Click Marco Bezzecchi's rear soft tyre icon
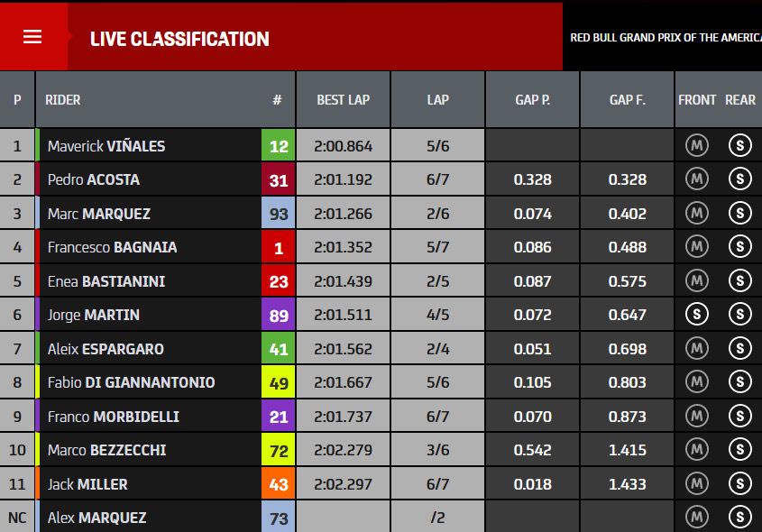This screenshot has height=532, width=762. coord(740,449)
